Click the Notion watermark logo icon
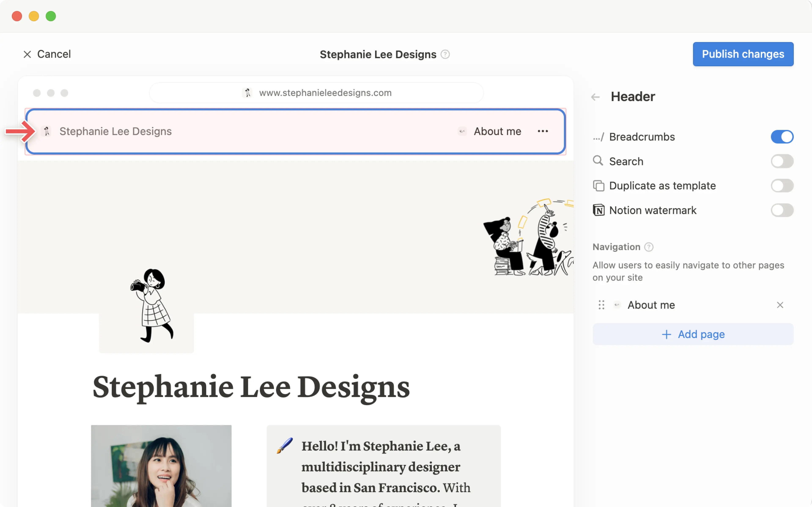This screenshot has height=507, width=812. (599, 210)
